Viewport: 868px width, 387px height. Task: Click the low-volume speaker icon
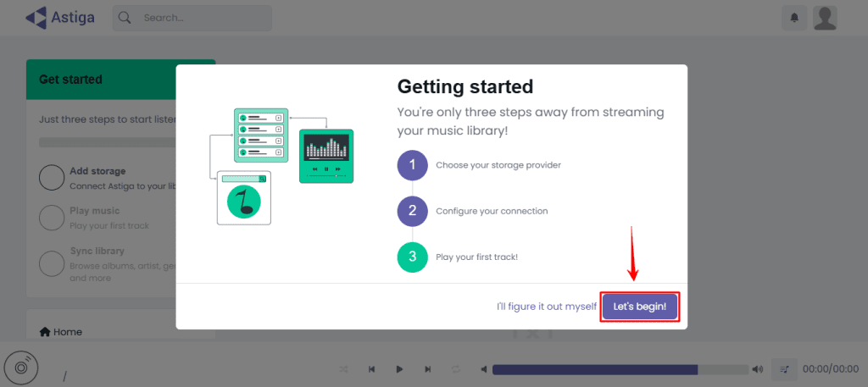483,369
